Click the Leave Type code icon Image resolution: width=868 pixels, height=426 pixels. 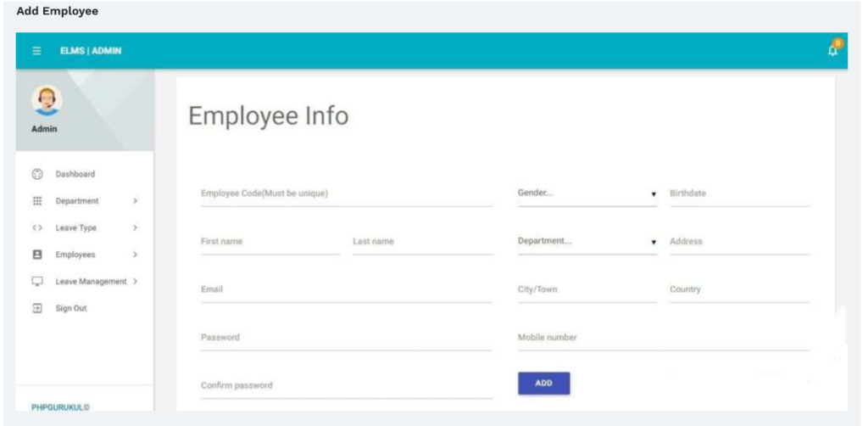[x=37, y=227]
